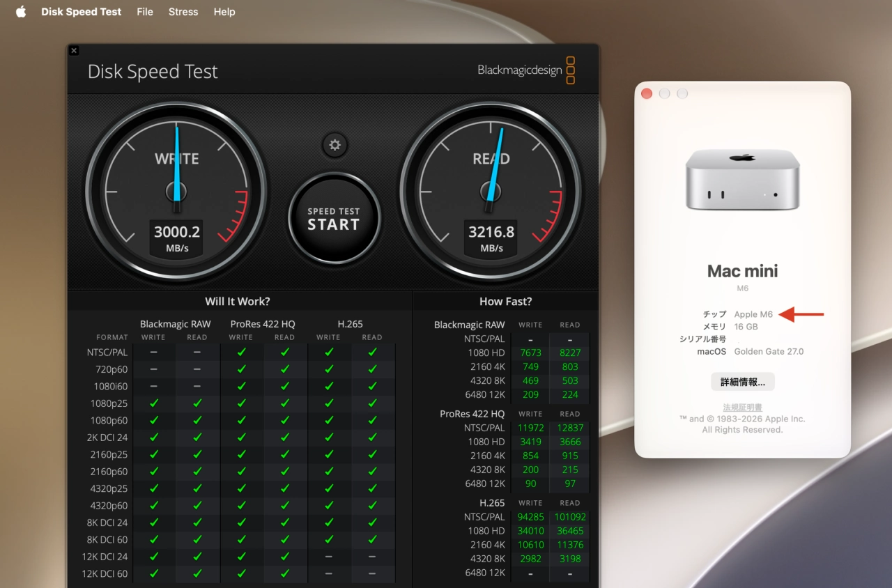This screenshot has height=588, width=892.
Task: Click the 12K DCI 24 row label
Action: pyautogui.click(x=105, y=557)
